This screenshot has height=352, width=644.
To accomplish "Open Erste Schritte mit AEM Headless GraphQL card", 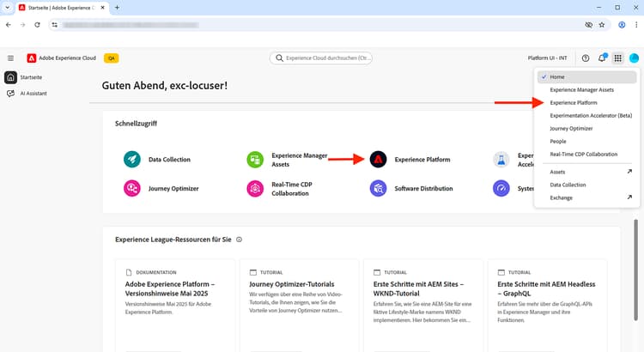I will click(x=547, y=305).
